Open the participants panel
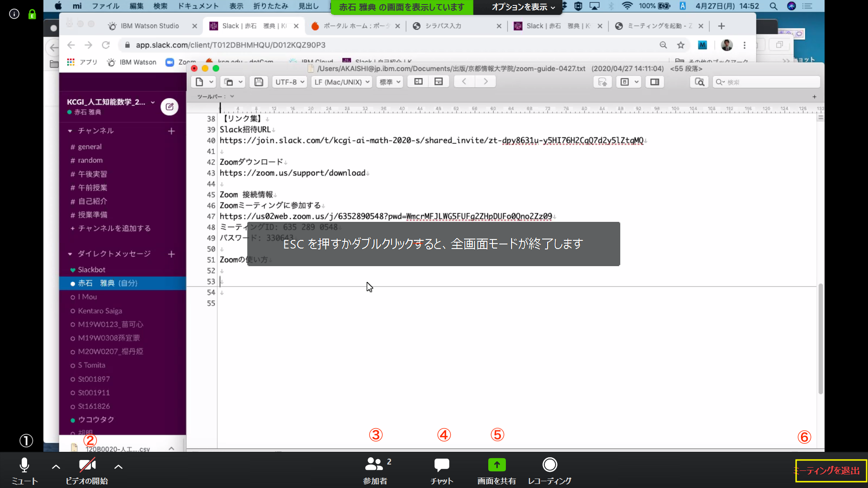 375,471
